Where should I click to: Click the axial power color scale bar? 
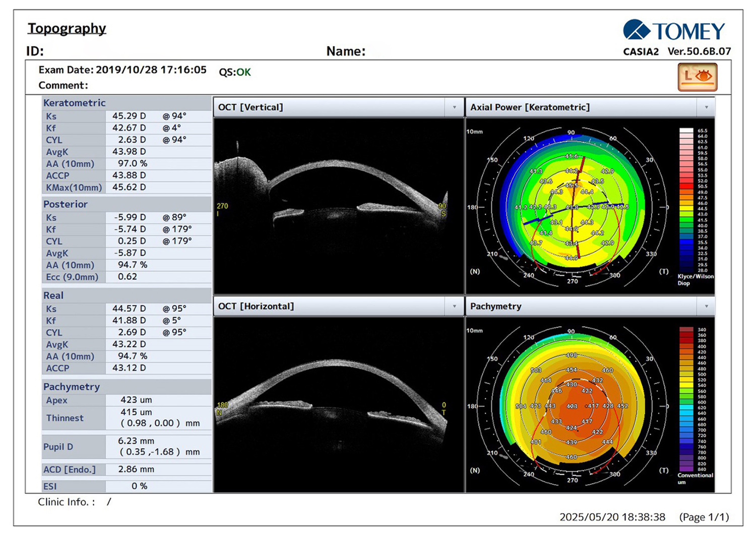[x=686, y=200]
